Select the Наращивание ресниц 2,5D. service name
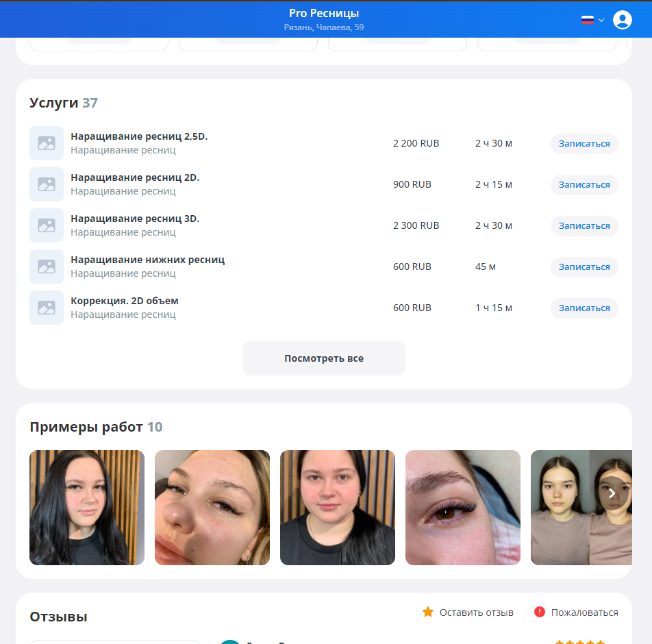Viewport: 652px width, 644px height. 139,136
